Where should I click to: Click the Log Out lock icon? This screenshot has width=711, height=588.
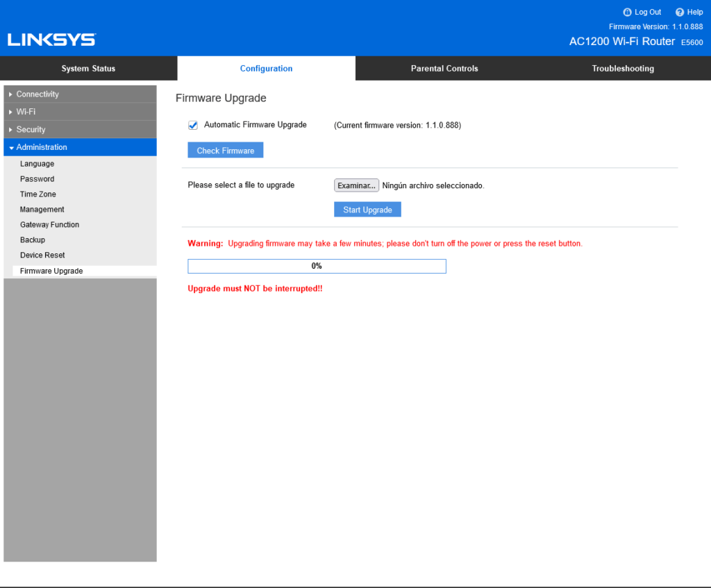click(627, 12)
